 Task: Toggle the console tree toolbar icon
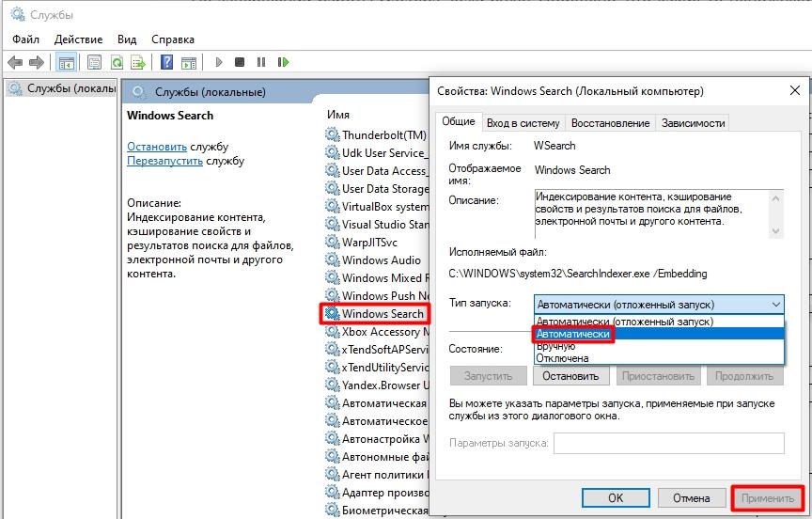(x=67, y=63)
